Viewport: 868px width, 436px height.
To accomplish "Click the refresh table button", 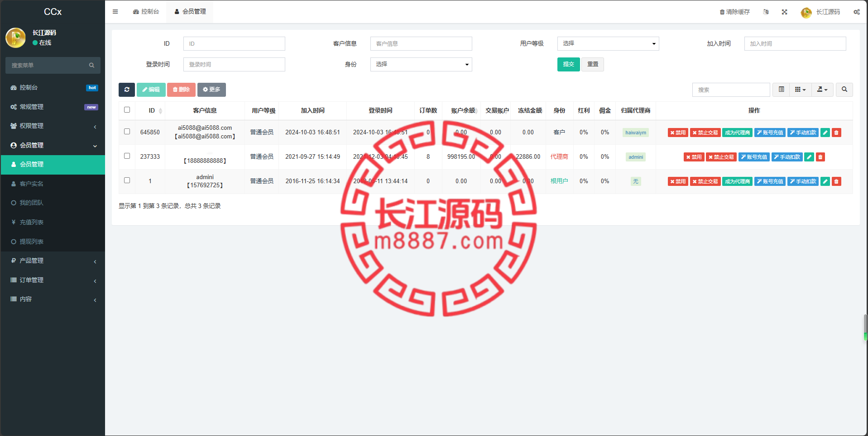I will (127, 90).
